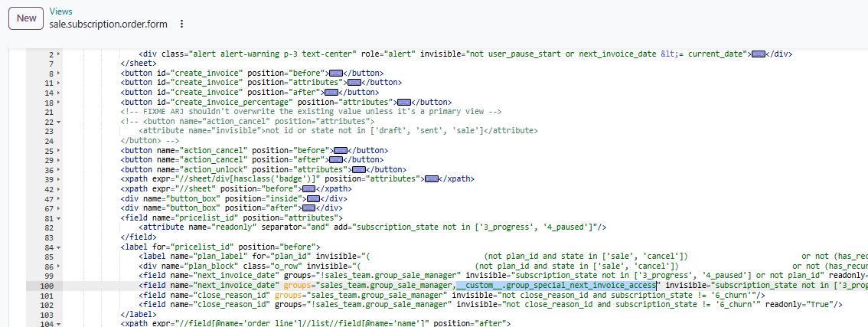
Task: Click fold placeholder in action_cancel position="after" button
Action: pyautogui.click(x=337, y=159)
